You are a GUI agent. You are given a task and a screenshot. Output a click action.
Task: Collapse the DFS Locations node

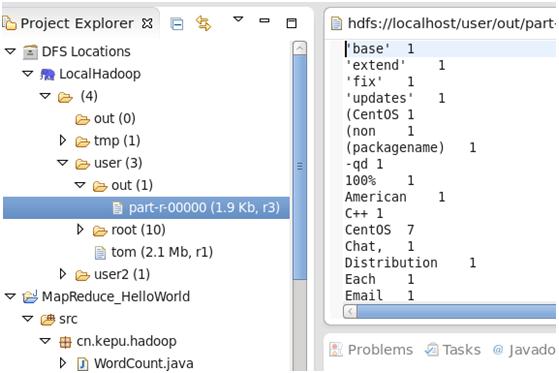tap(10, 51)
